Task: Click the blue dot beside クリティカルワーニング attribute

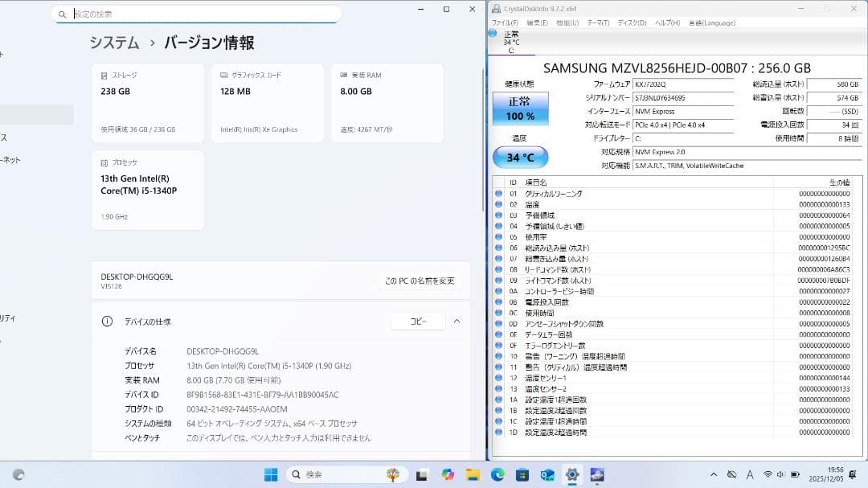Action: [499, 194]
